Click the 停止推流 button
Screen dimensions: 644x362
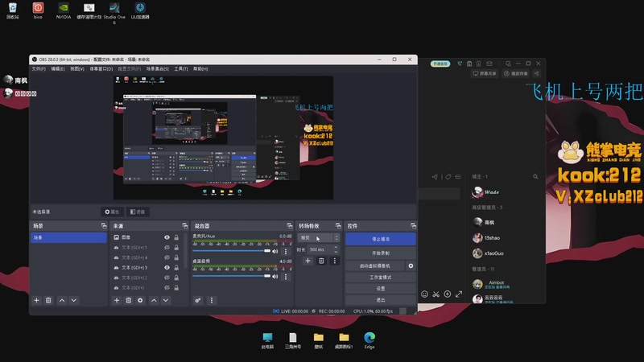[x=380, y=239]
